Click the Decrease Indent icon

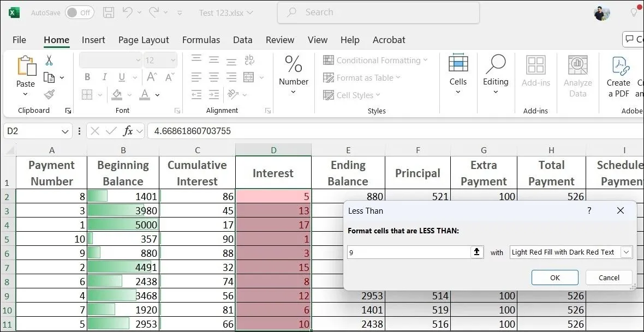pos(196,95)
